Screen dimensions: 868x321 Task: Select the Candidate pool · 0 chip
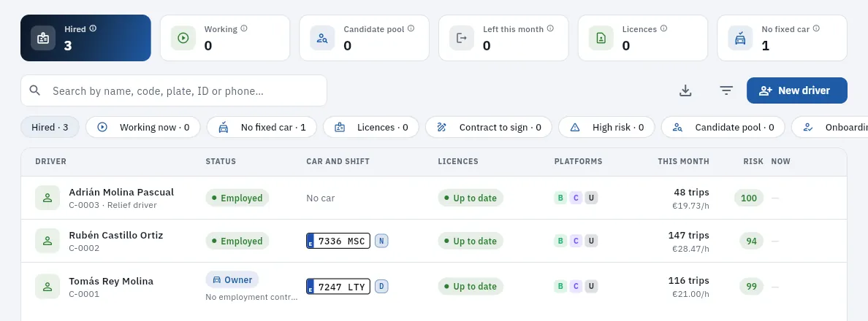[723, 127]
